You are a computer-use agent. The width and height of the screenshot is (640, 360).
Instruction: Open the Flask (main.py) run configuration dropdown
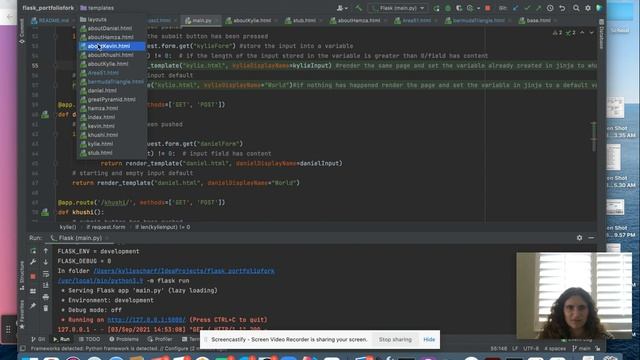coord(397,8)
